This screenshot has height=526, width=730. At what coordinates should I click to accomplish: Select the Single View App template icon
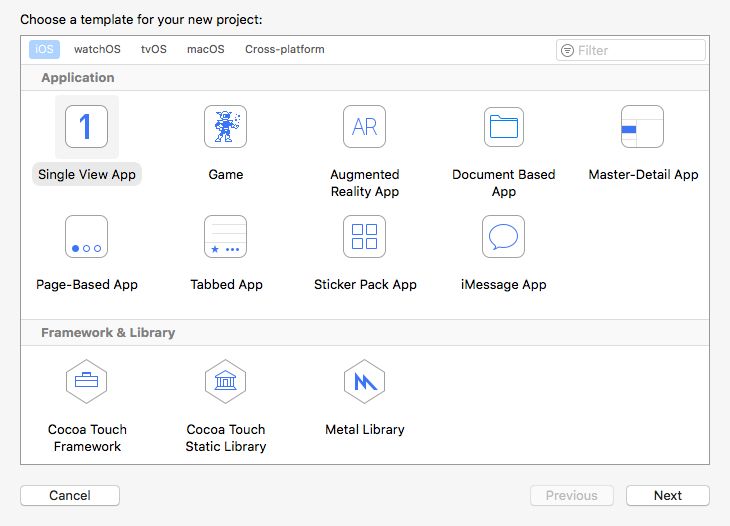point(86,127)
